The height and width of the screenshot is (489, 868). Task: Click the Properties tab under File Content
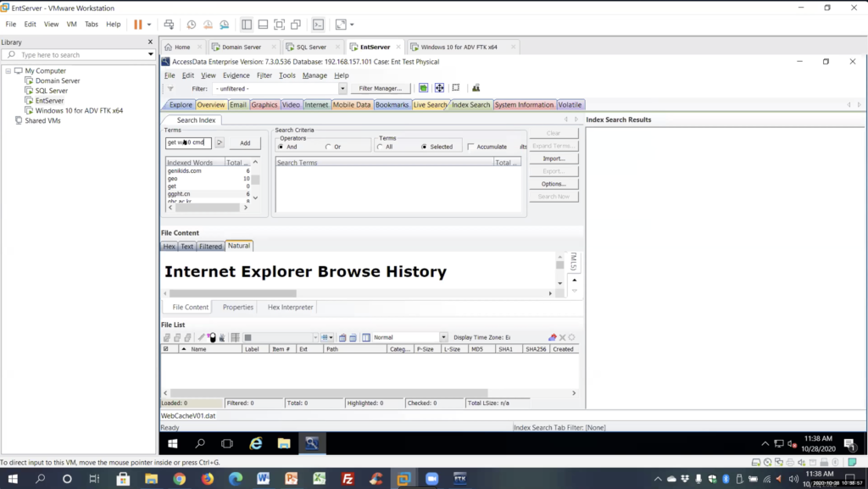point(238,307)
